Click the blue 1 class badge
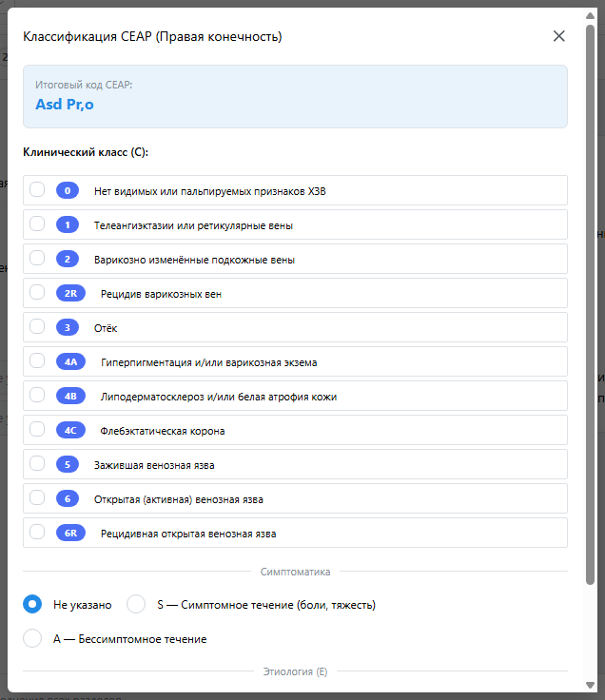Image resolution: width=605 pixels, height=700 pixels. pos(68,224)
